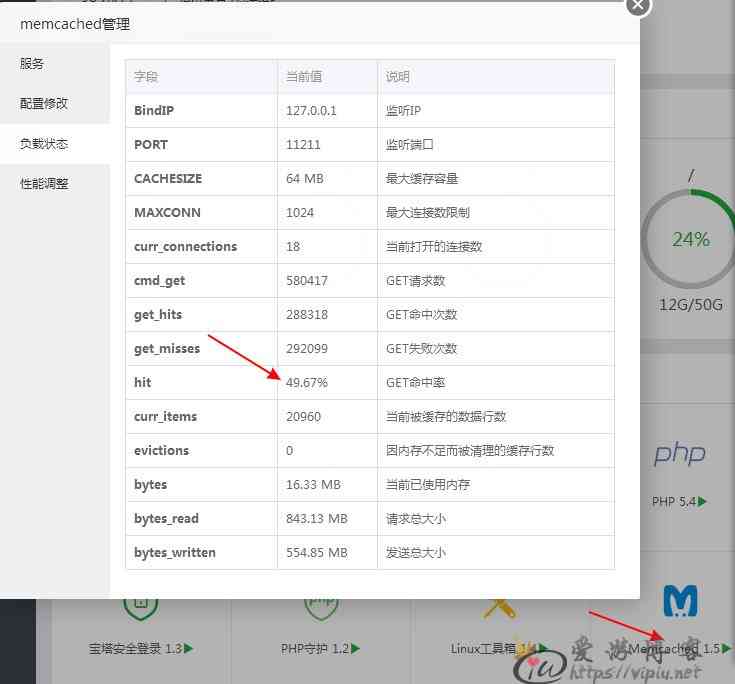Image resolution: width=735 pixels, height=684 pixels.
Task: Click the 说明 column header
Action: (398, 76)
